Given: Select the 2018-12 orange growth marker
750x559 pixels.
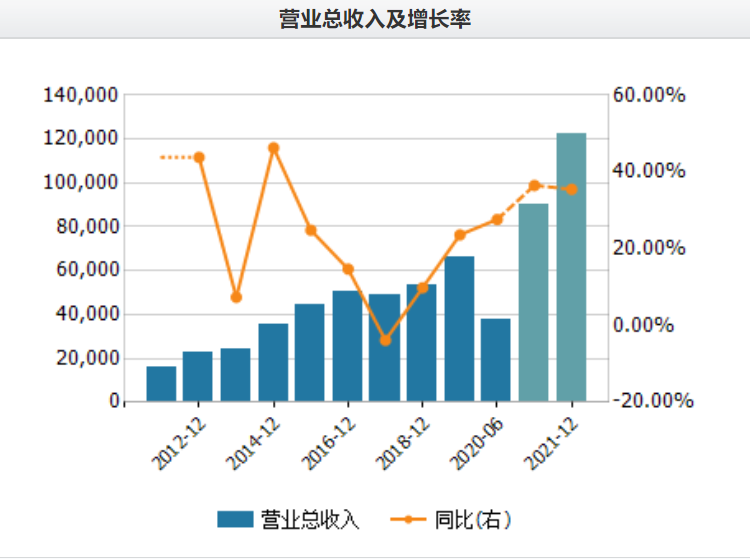Looking at the screenshot, I should click(422, 288).
